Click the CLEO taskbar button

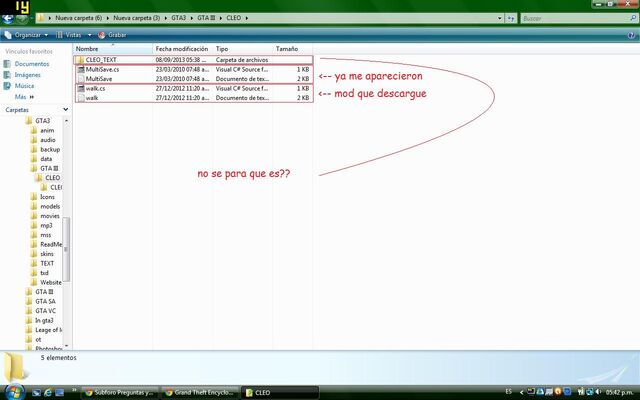click(280, 393)
